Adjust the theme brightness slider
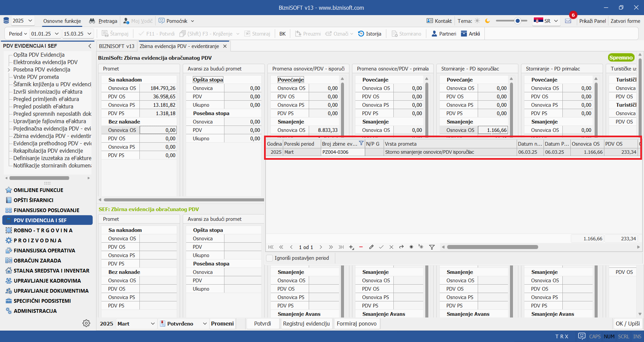 (517, 21)
